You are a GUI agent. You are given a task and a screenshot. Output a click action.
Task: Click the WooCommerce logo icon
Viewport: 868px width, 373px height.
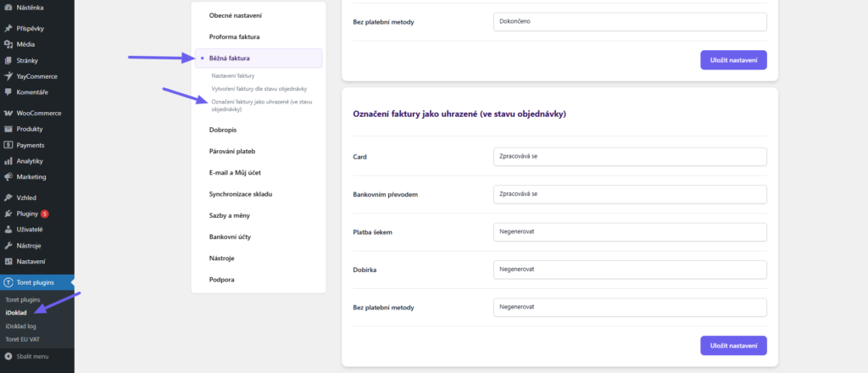8,113
